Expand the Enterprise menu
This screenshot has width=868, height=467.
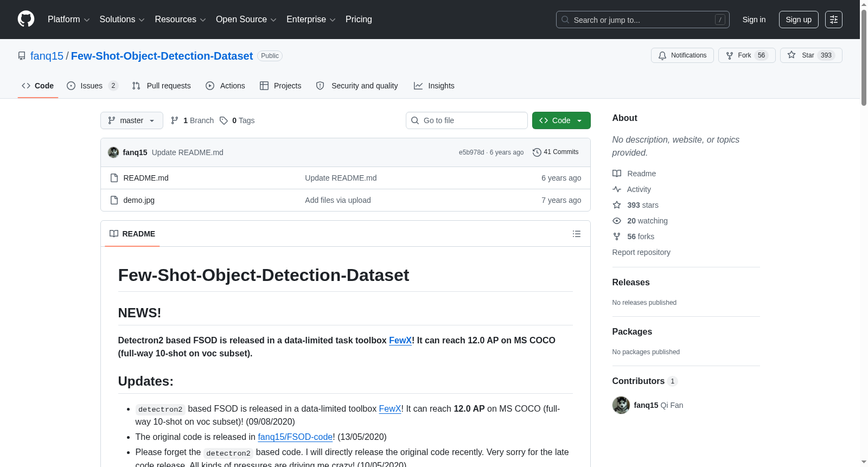311,20
